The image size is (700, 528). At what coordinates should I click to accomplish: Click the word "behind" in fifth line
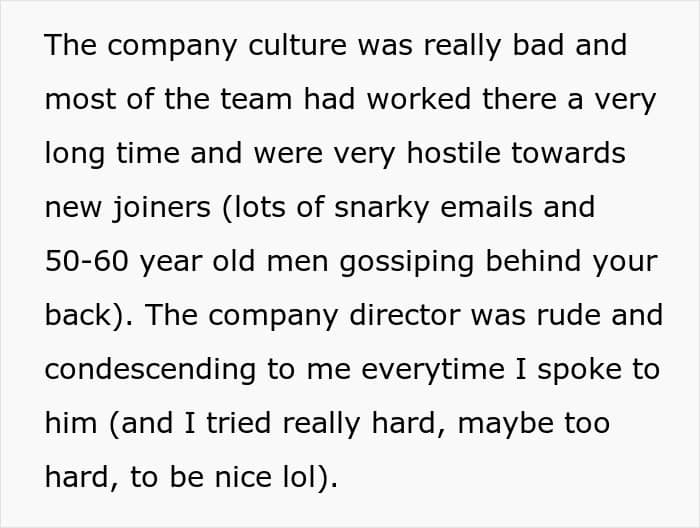[533, 260]
